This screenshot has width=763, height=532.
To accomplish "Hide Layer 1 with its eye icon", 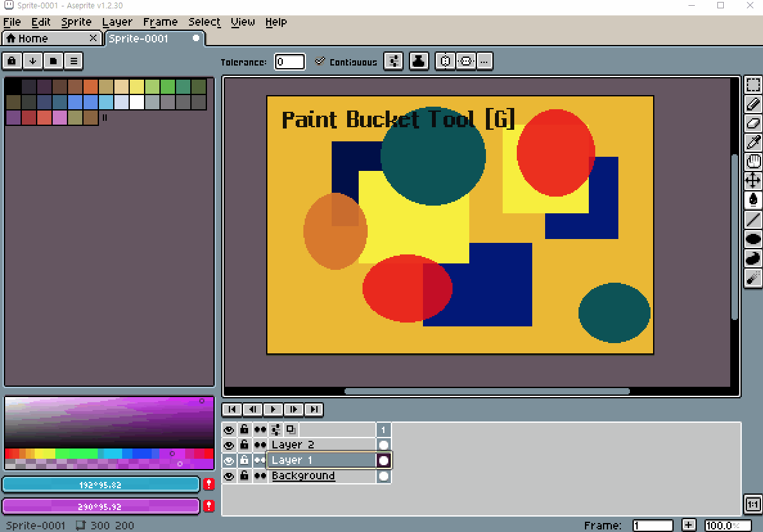I will (229, 461).
